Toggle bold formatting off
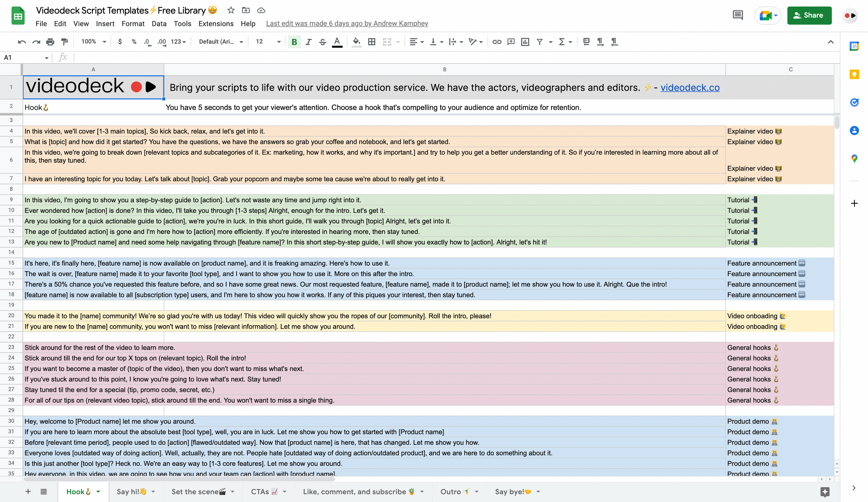 pyautogui.click(x=295, y=42)
